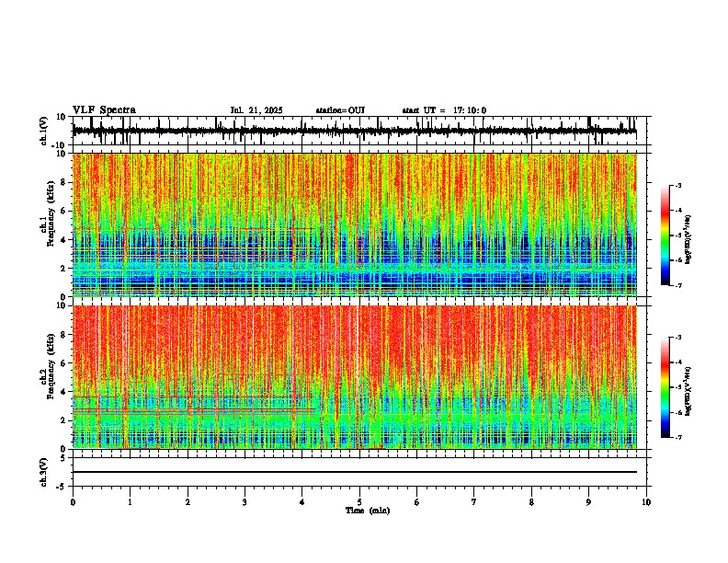Click the ch.1(V) waveform axis label
The image size is (728, 563).
point(44,131)
